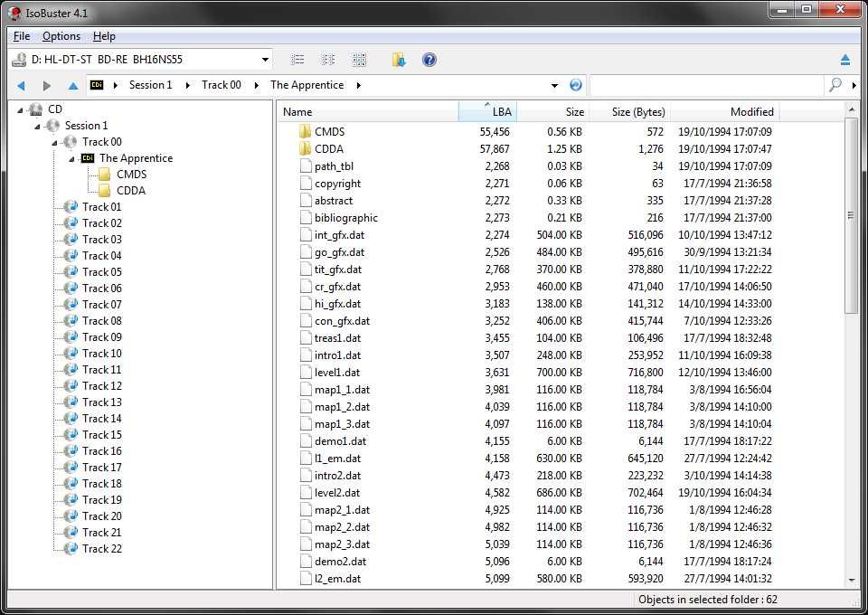Switch to small icons view
The height and width of the screenshot is (615, 868).
point(327,59)
